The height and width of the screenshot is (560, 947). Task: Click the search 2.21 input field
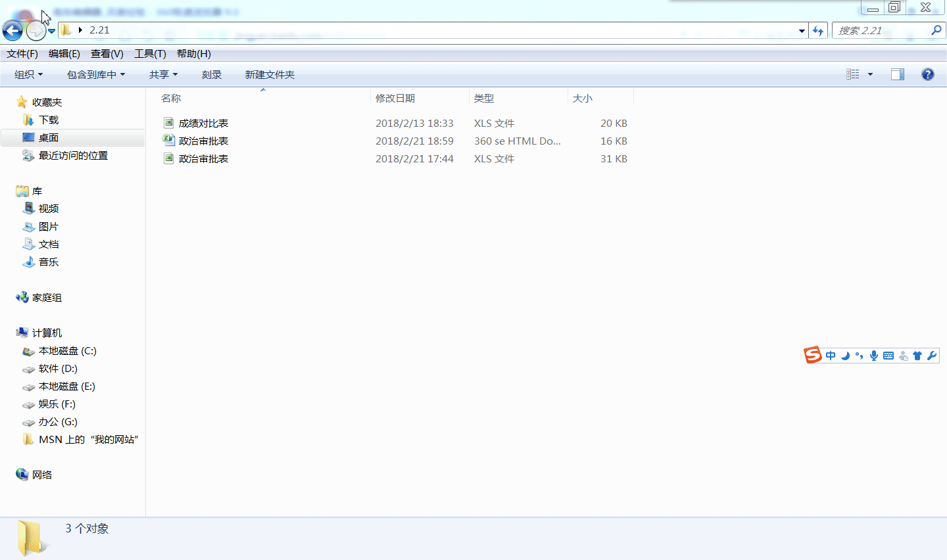[x=881, y=30]
